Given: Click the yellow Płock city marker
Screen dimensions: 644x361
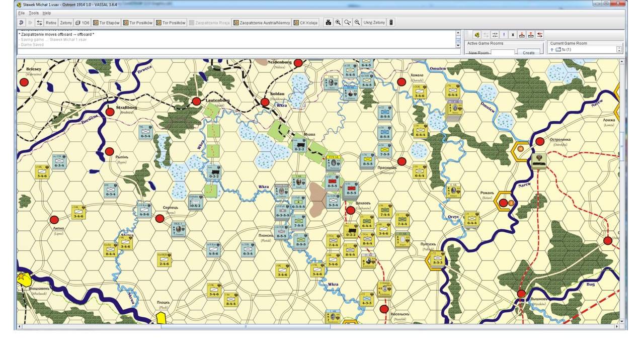Looking at the screenshot, I should pyautogui.click(x=161, y=318).
